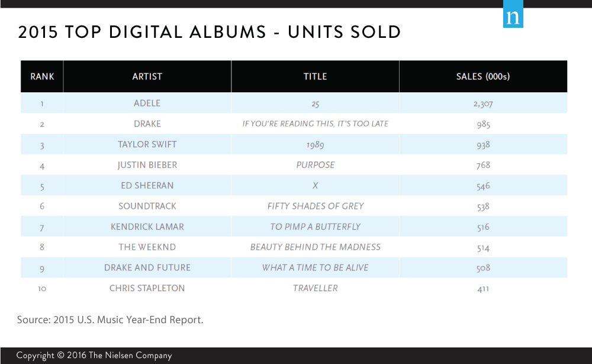592x364 pixels.
Task: Click the FIFTY SHADES OF GREY title
Action: pyautogui.click(x=316, y=206)
